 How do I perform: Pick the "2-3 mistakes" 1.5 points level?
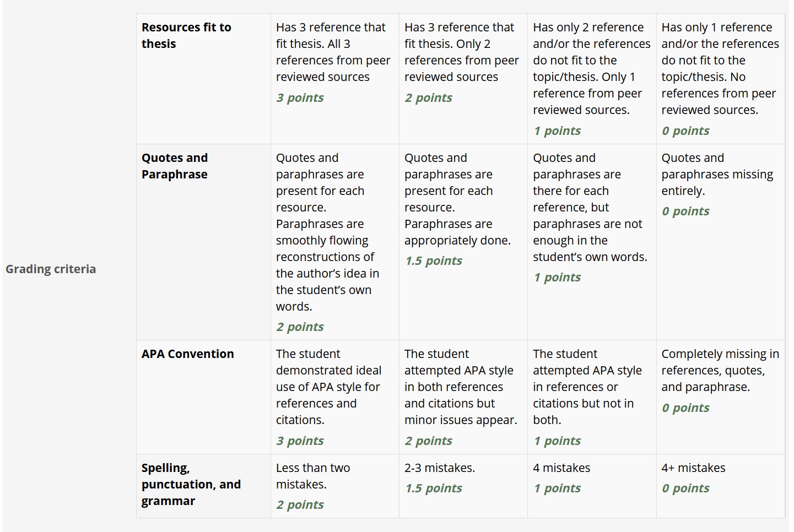462,477
